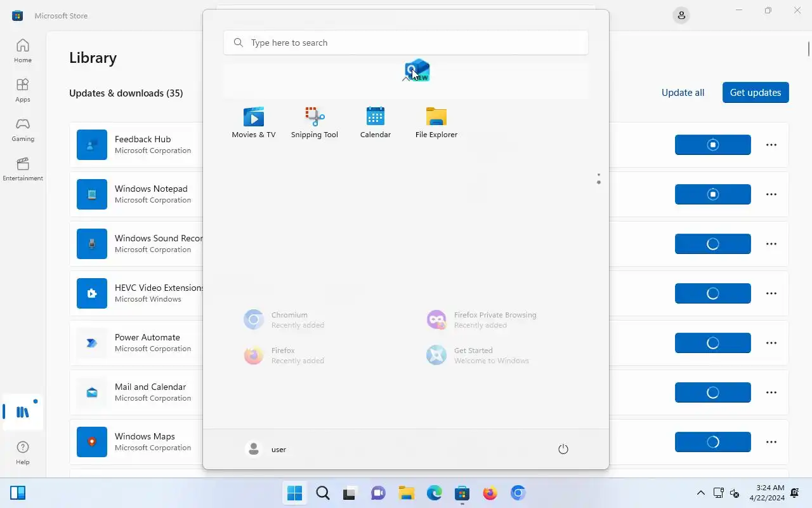Open Task View on taskbar

351,493
